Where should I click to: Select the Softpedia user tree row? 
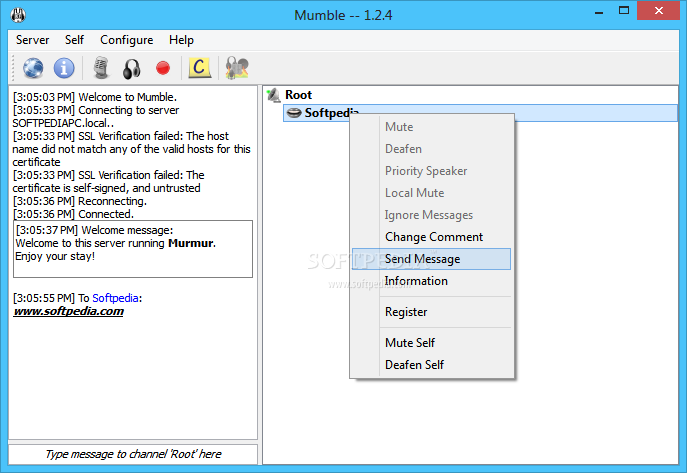pyautogui.click(x=480, y=113)
